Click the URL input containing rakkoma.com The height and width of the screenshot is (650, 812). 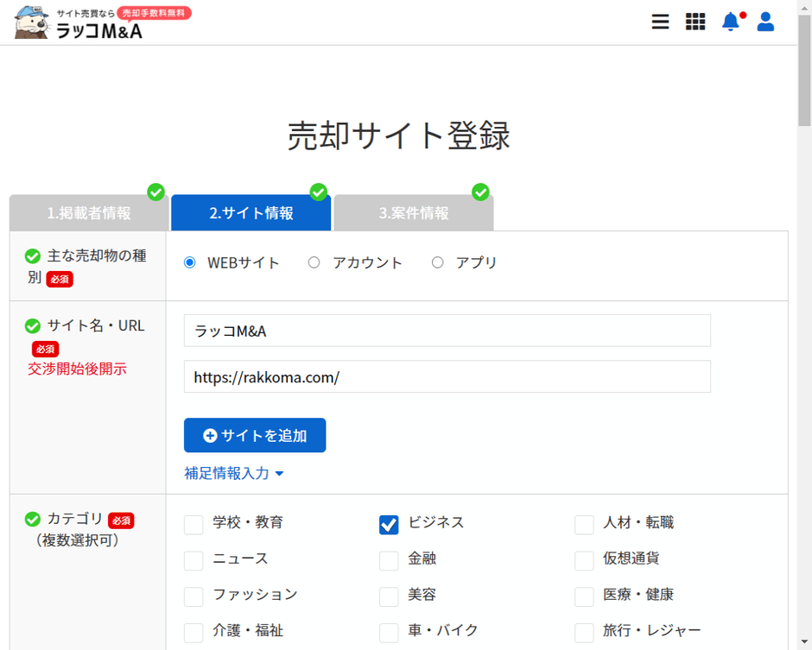point(447,376)
